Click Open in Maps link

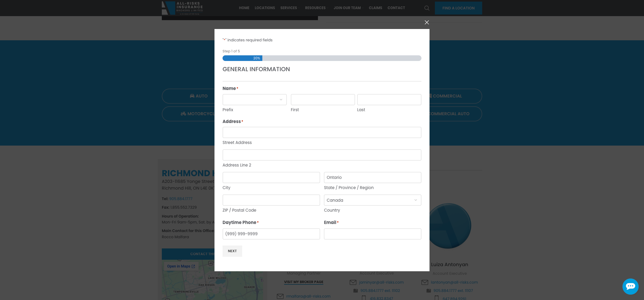point(181,266)
